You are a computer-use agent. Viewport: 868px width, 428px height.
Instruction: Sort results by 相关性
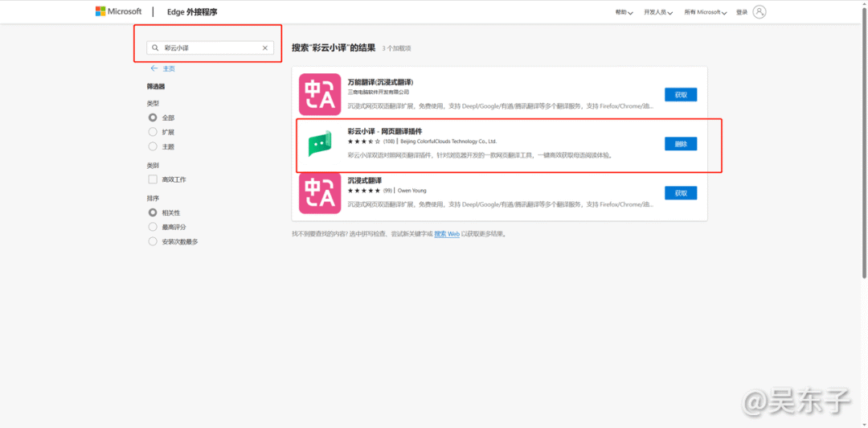tap(153, 212)
